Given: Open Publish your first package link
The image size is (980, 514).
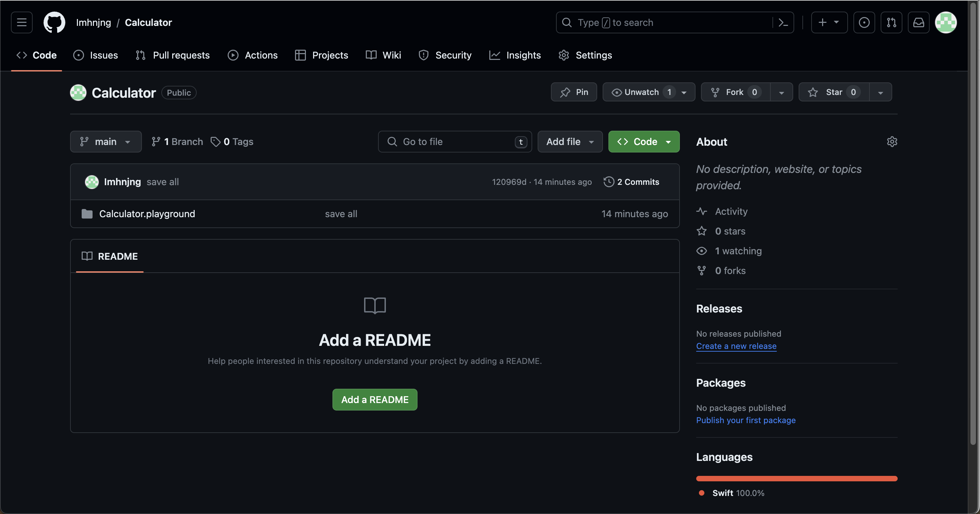Looking at the screenshot, I should (746, 420).
